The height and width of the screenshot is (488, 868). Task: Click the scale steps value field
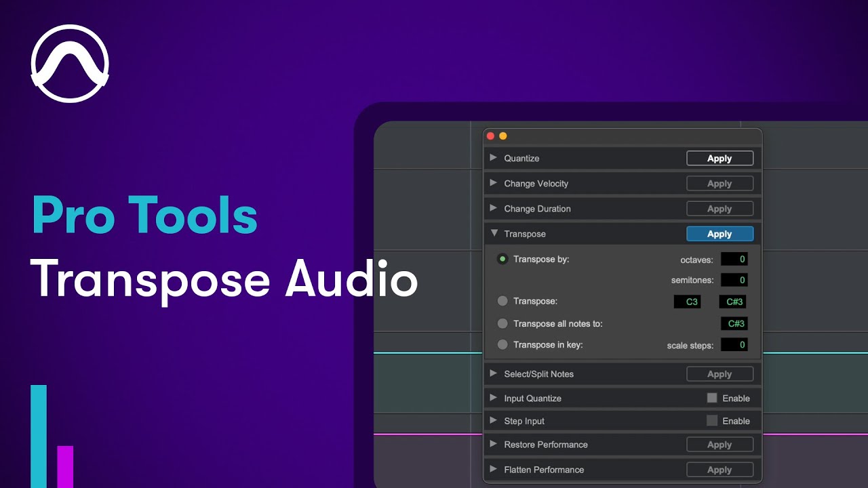click(734, 344)
